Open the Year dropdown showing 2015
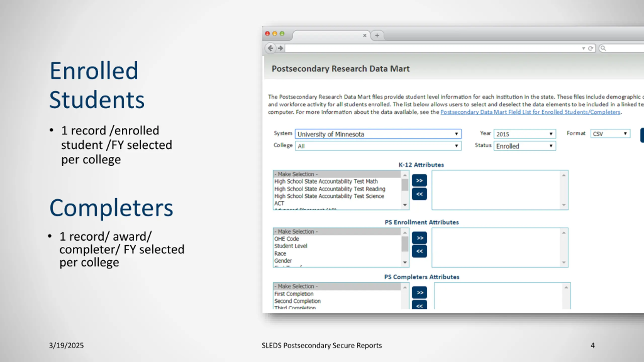Screen dimensions: 644x362 tap(525, 134)
